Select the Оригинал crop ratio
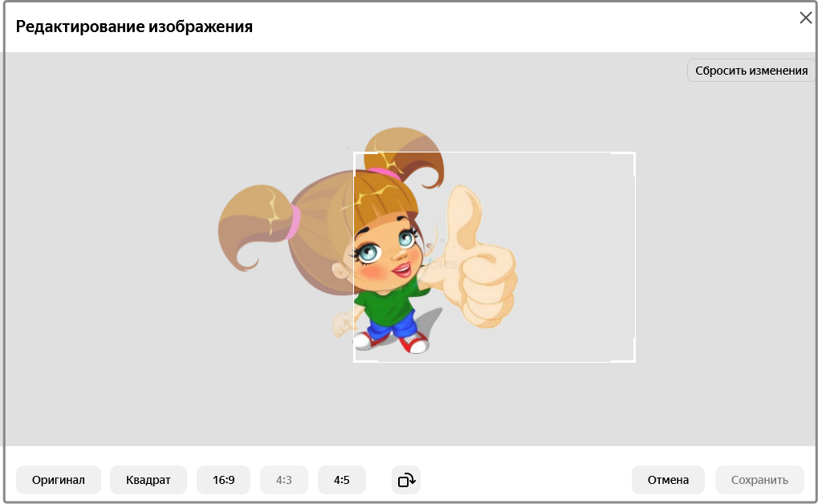This screenshot has height=504, width=818. pyautogui.click(x=59, y=480)
